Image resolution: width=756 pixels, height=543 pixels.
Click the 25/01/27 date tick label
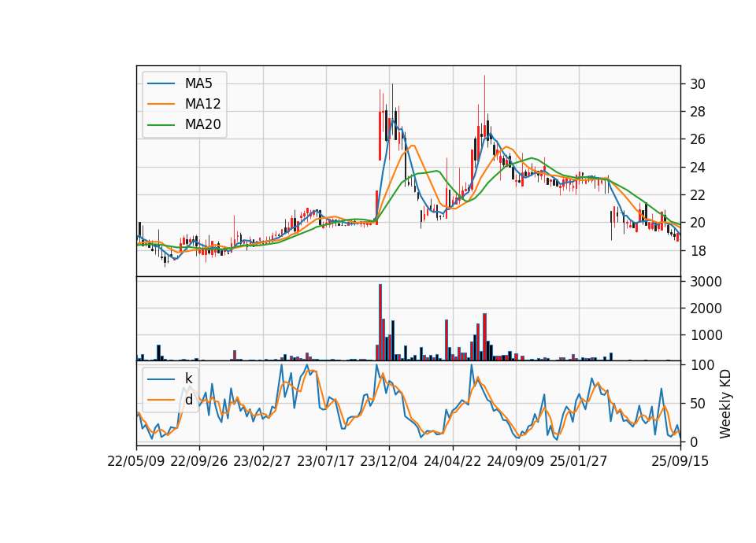coord(579,461)
